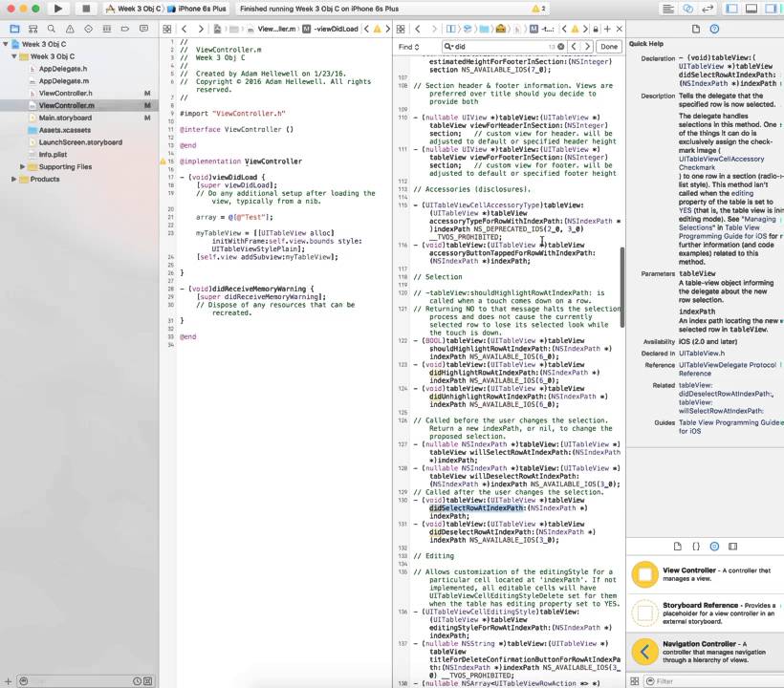Jump to next issue in assistant editor
The image size is (784, 688).
(585, 29)
